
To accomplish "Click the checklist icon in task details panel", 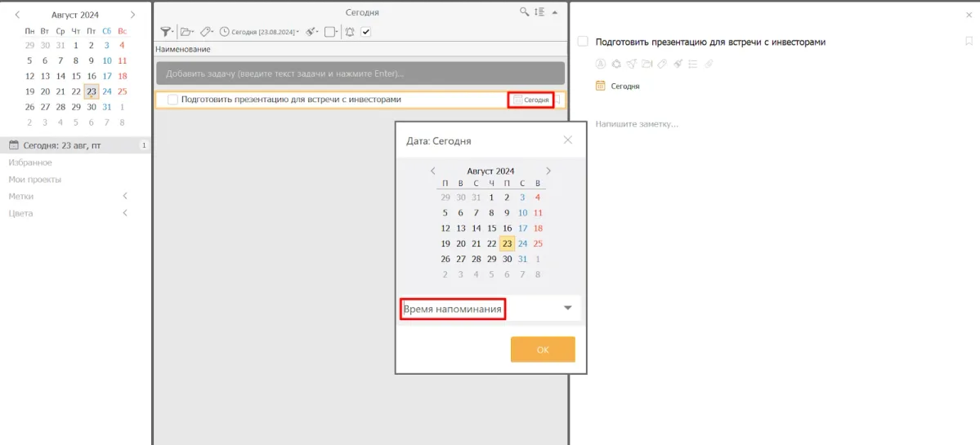I will coord(692,64).
